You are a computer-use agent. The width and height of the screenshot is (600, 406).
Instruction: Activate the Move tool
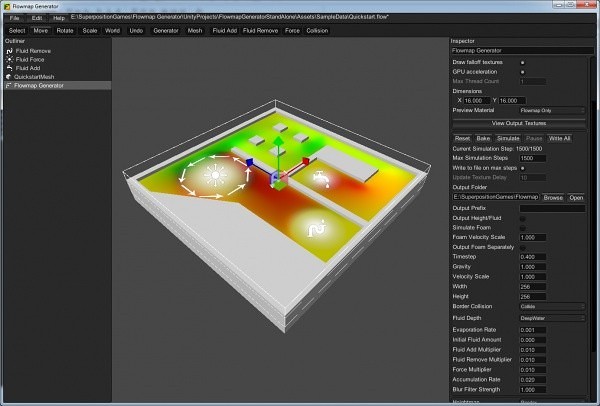point(41,31)
